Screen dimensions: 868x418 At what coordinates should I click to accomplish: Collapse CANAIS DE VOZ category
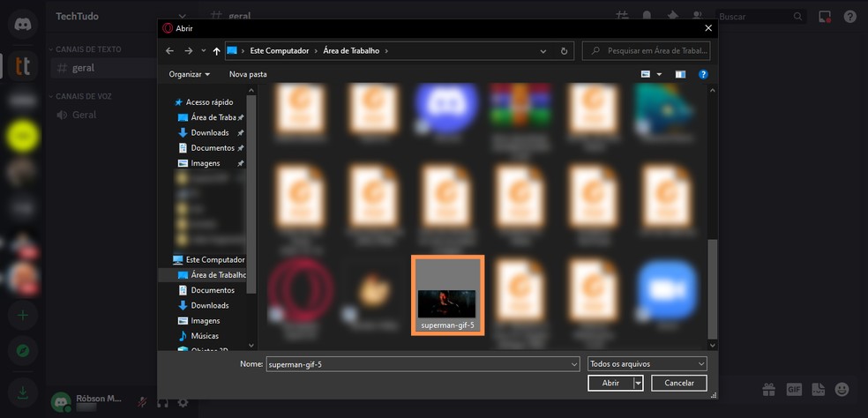pos(80,96)
